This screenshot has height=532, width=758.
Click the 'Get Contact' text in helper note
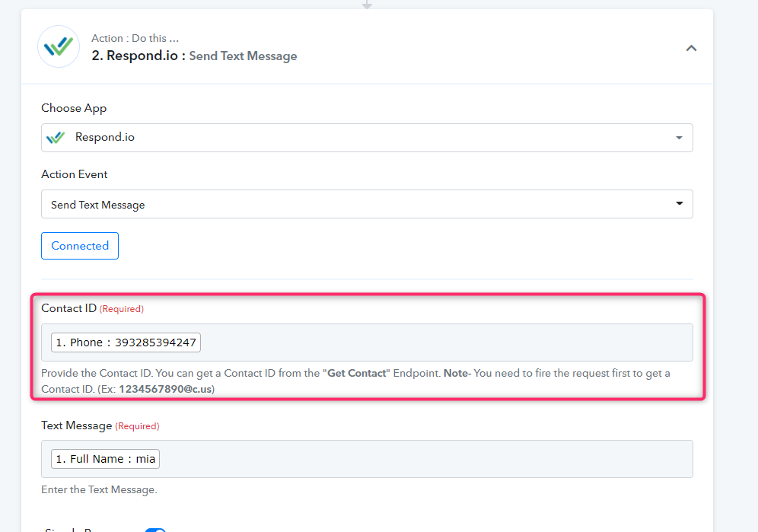pos(356,374)
